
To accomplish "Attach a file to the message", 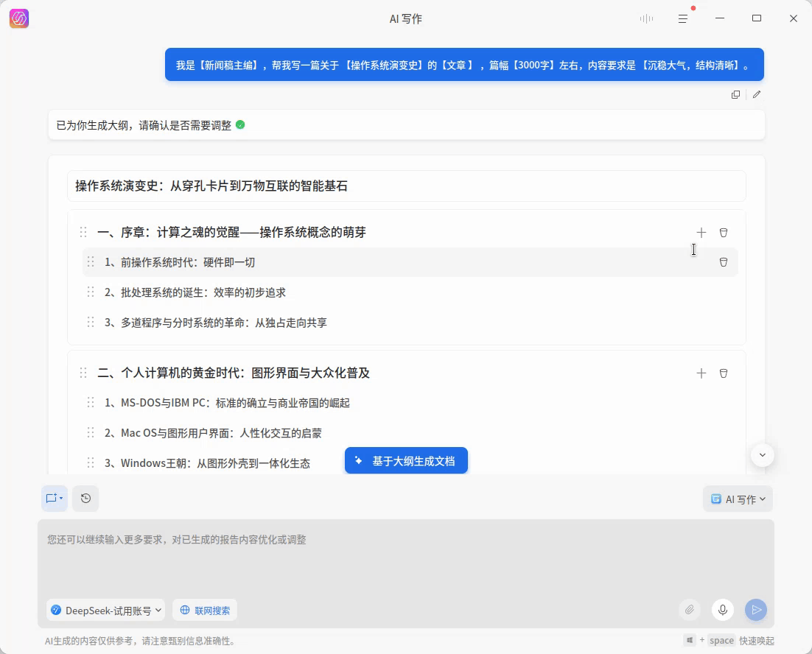I will pos(690,610).
